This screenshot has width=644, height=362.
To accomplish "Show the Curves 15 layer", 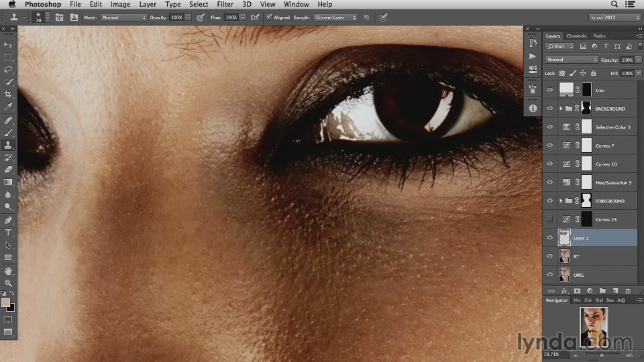I will point(549,219).
